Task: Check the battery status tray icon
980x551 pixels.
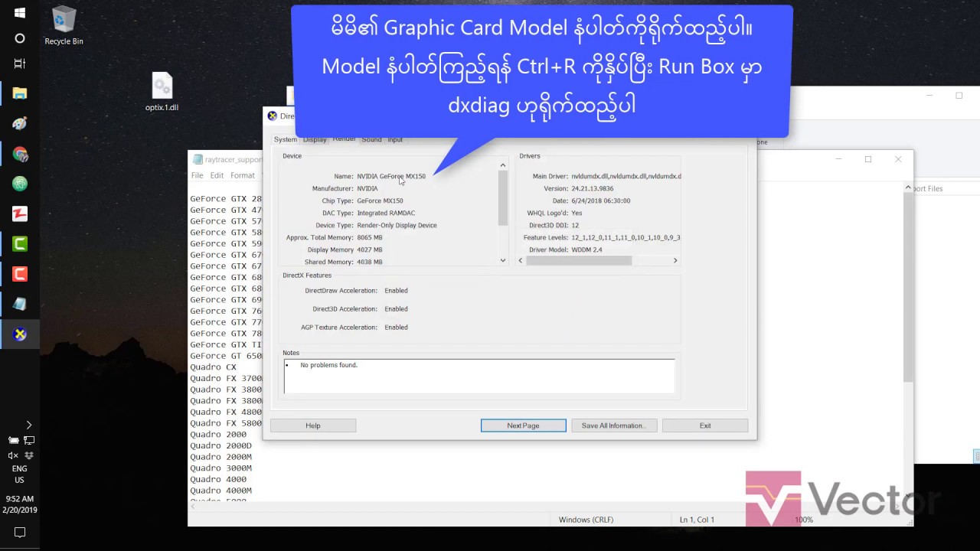Action: pos(13,440)
